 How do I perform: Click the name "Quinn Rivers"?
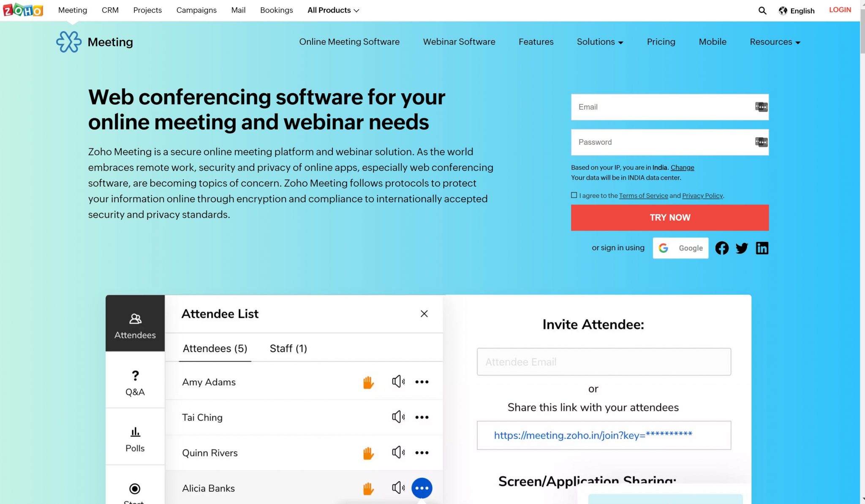pos(209,453)
